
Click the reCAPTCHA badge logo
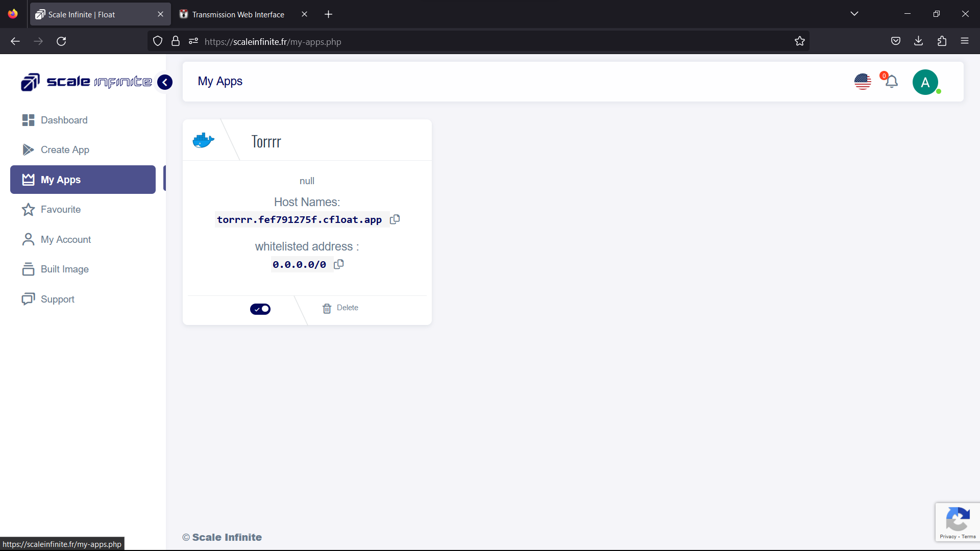pyautogui.click(x=958, y=519)
